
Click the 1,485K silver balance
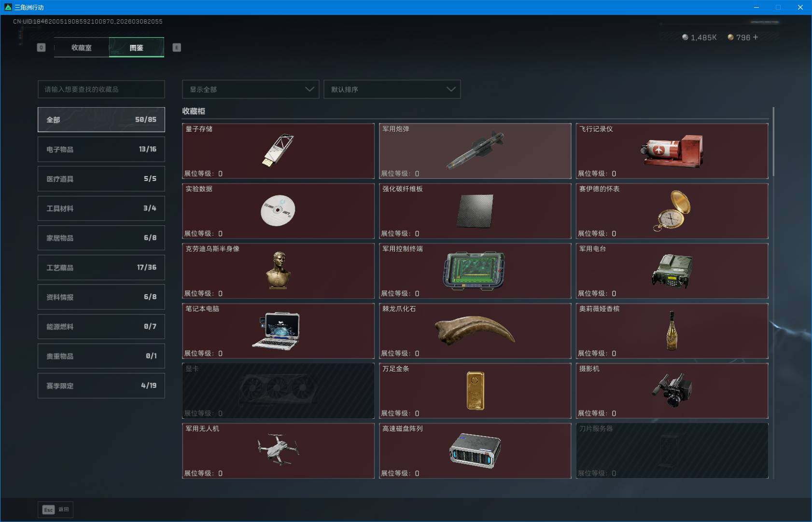(x=703, y=37)
